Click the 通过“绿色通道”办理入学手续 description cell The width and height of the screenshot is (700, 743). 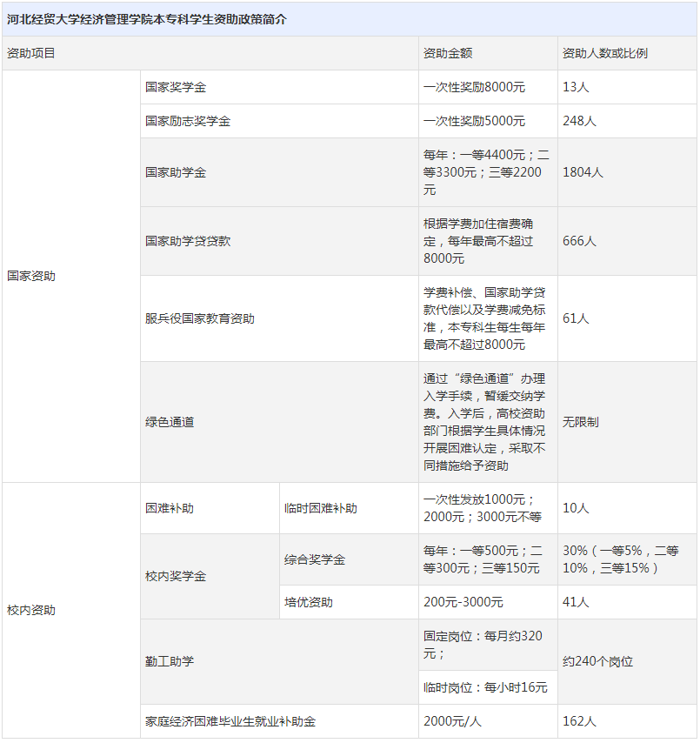pos(489,422)
